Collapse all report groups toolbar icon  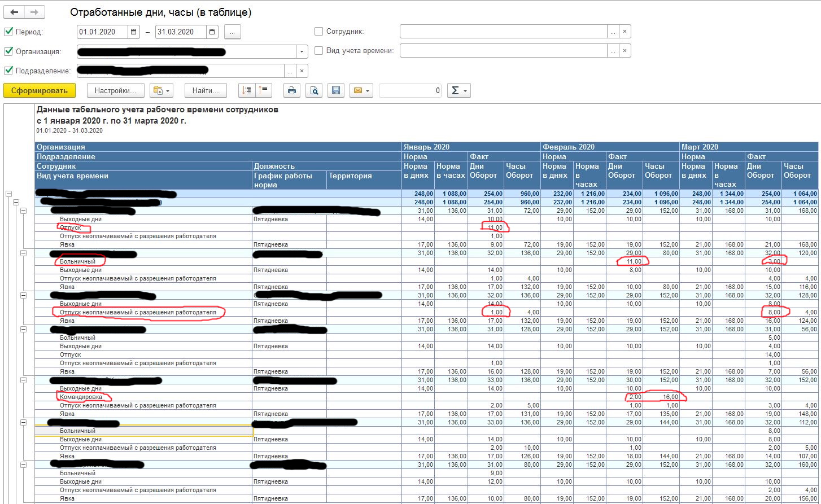click(x=263, y=90)
